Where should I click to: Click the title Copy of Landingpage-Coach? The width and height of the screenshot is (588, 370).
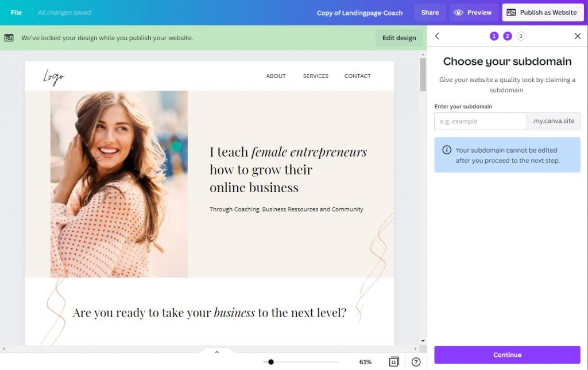tap(359, 12)
